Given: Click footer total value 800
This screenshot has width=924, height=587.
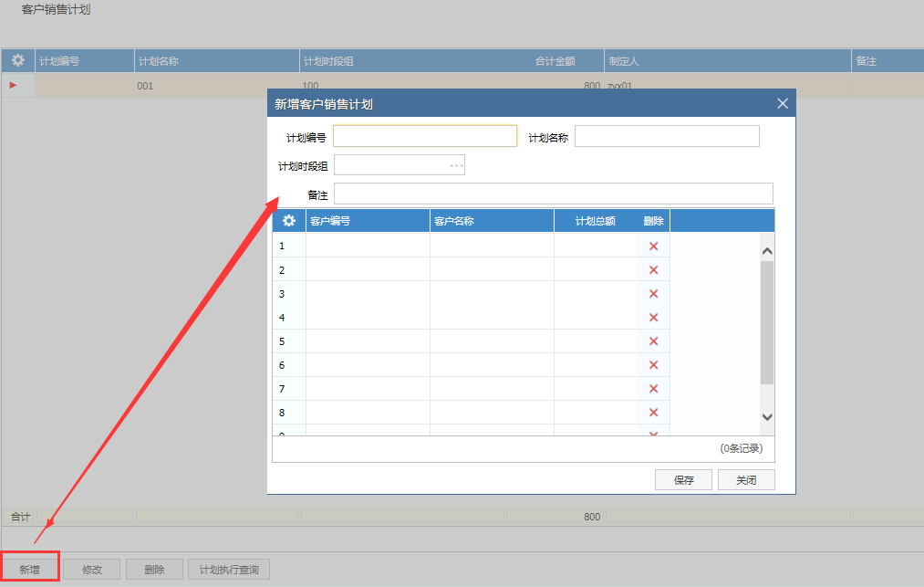Looking at the screenshot, I should pos(592,516).
